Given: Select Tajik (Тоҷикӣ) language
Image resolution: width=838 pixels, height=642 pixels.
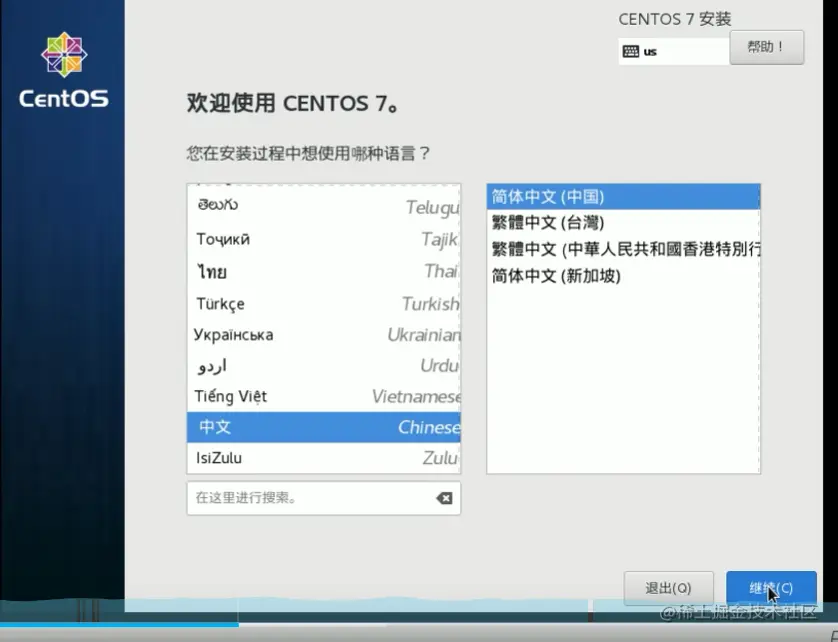Looking at the screenshot, I should [323, 239].
